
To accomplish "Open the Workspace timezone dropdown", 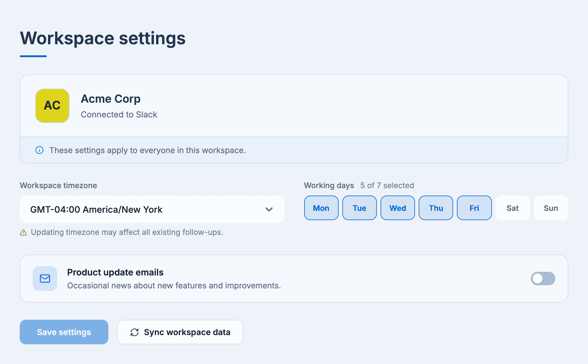I will [x=152, y=209].
